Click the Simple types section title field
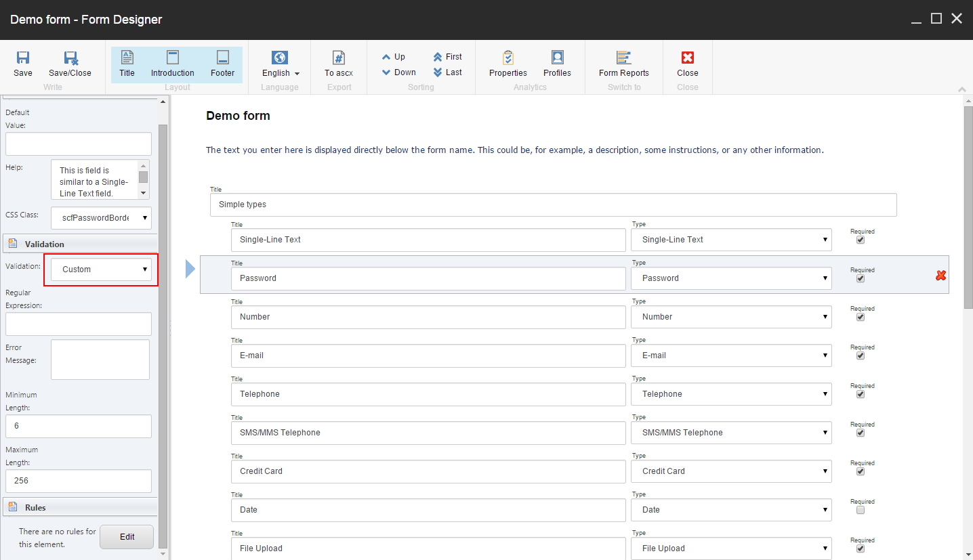 click(x=553, y=204)
